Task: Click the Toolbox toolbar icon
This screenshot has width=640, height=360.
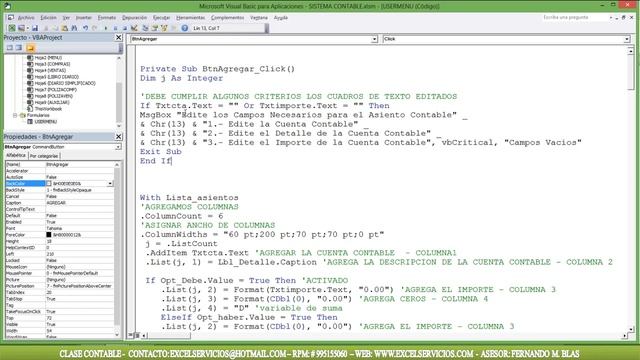Action: 174,28
